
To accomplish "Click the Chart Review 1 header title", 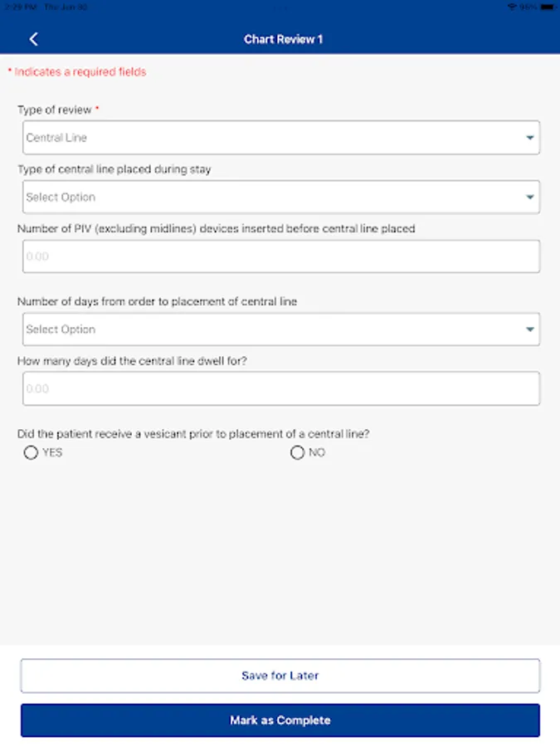I will [283, 39].
